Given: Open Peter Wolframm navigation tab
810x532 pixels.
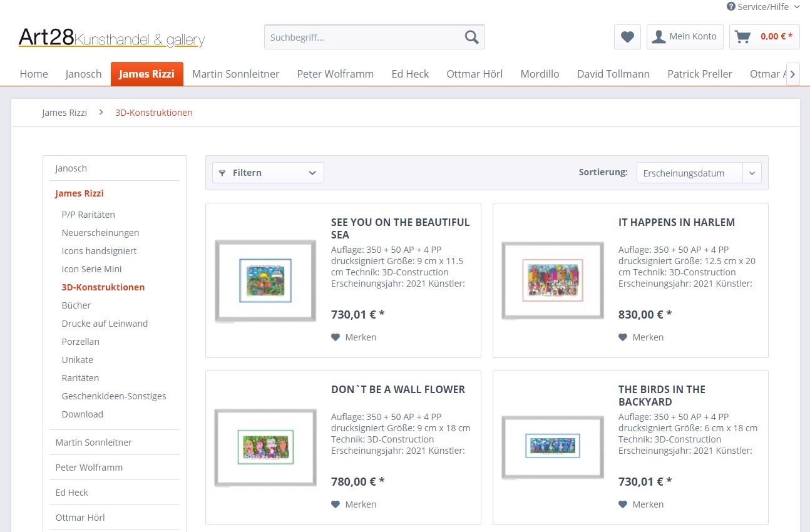Looking at the screenshot, I should coord(335,74).
